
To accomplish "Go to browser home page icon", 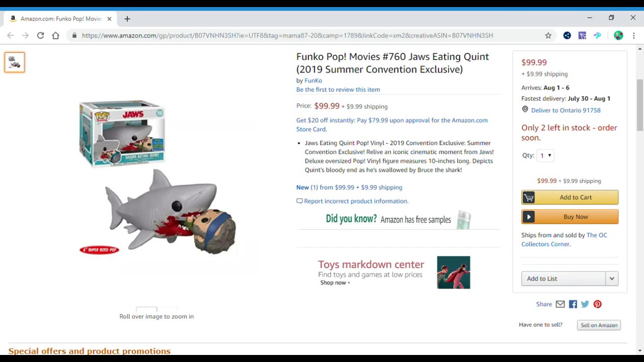I will pos(55,36).
